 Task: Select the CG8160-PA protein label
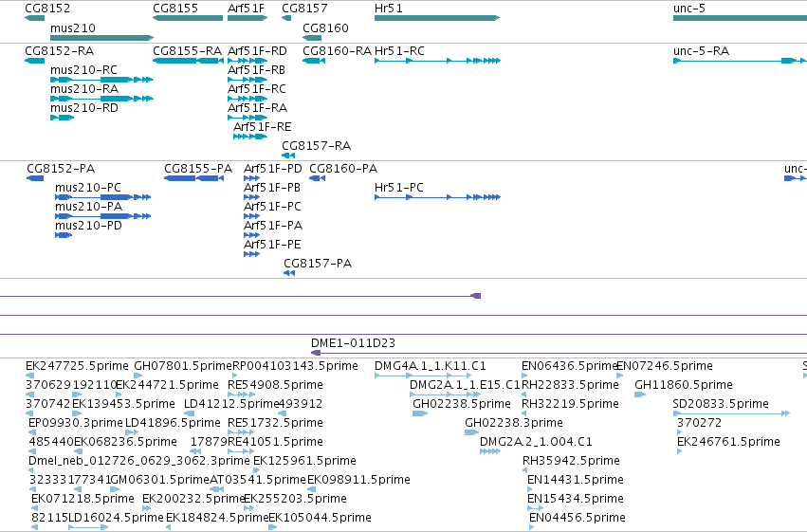[x=343, y=169]
